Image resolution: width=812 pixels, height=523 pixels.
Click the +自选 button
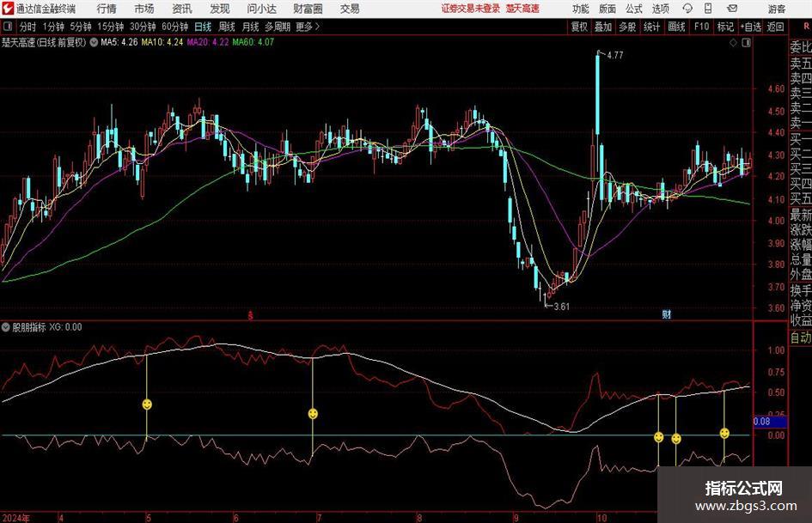pos(751,27)
